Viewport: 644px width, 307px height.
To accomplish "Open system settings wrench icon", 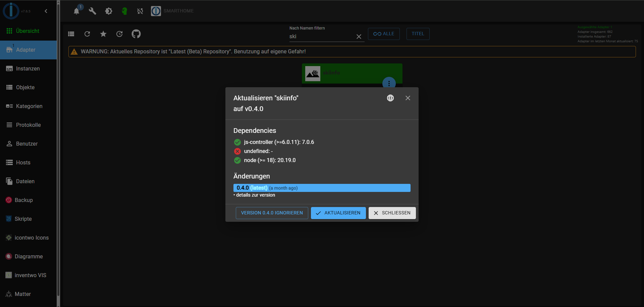I will click(92, 11).
